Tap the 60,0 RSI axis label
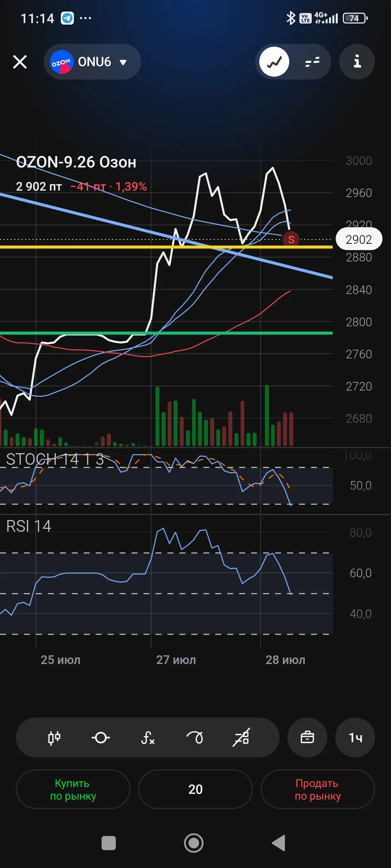 click(361, 573)
